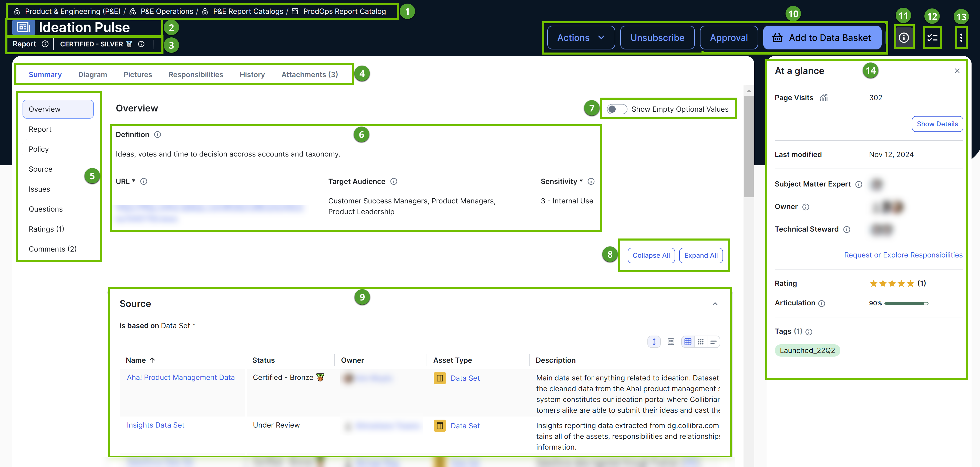Image resolution: width=980 pixels, height=467 pixels.
Task: Click the Unsubscribe button
Action: click(657, 37)
